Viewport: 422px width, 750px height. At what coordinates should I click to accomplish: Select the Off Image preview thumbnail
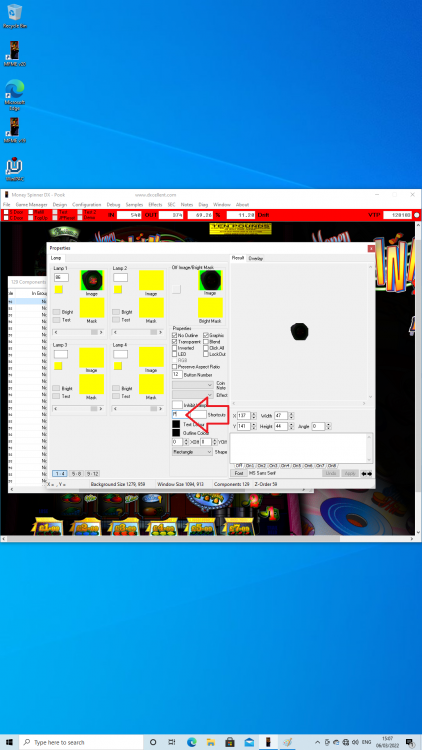click(210, 280)
